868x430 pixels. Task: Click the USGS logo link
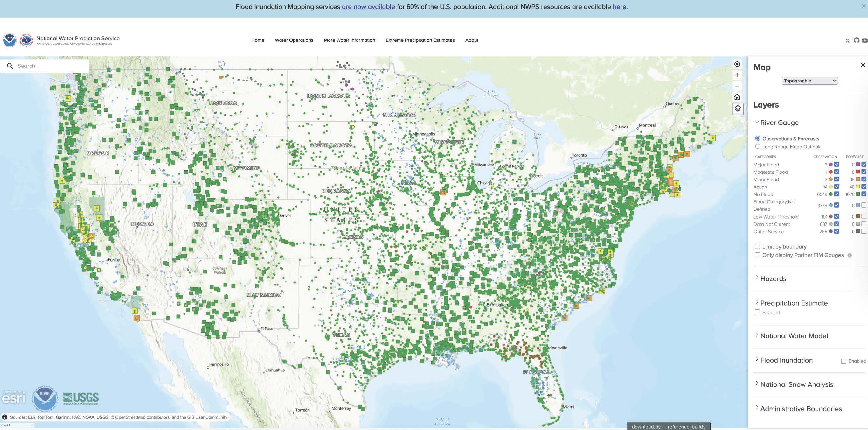[x=80, y=398]
